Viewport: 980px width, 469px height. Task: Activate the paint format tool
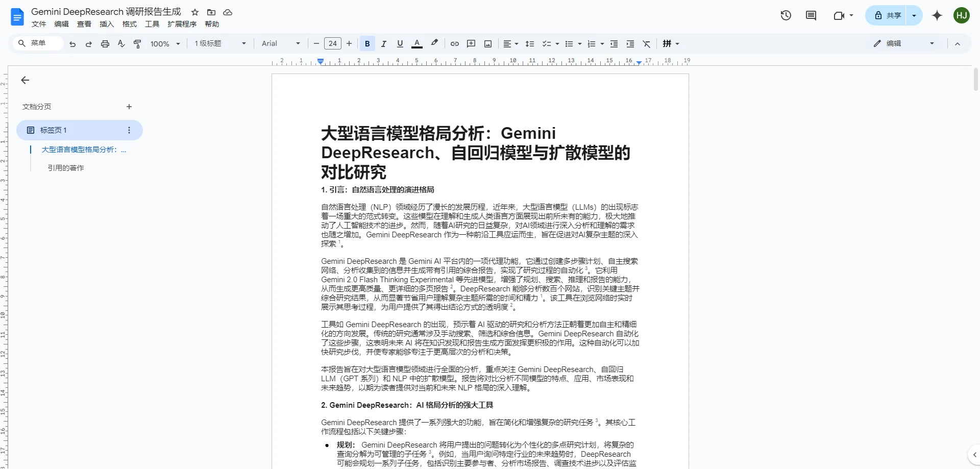137,44
